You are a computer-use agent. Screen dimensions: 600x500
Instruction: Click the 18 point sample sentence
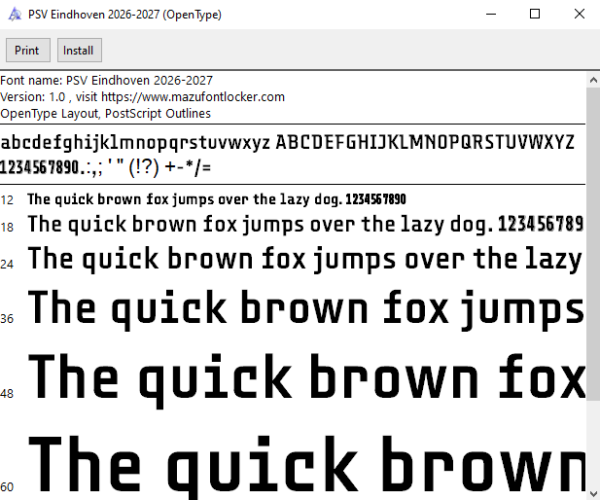(x=306, y=224)
